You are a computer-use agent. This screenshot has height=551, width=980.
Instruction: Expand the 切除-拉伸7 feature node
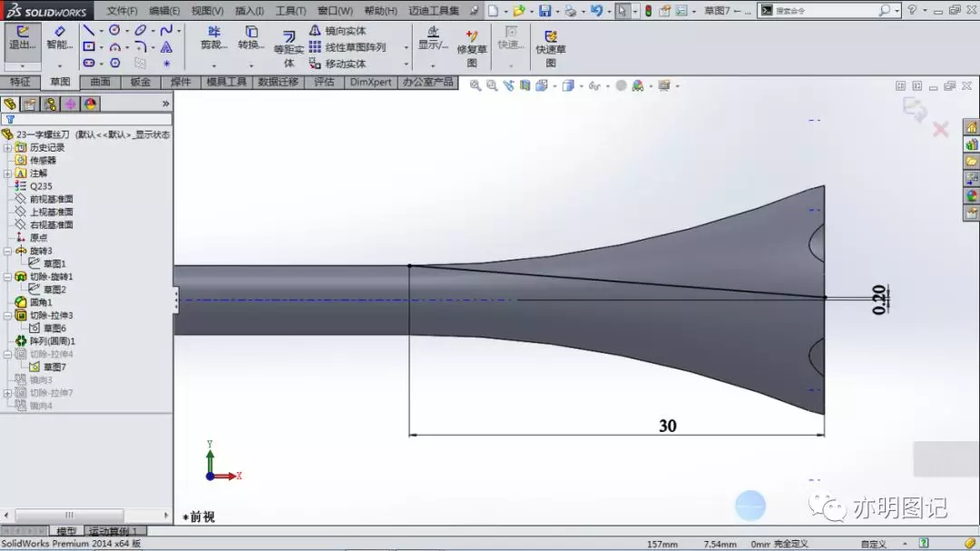tap(7, 393)
